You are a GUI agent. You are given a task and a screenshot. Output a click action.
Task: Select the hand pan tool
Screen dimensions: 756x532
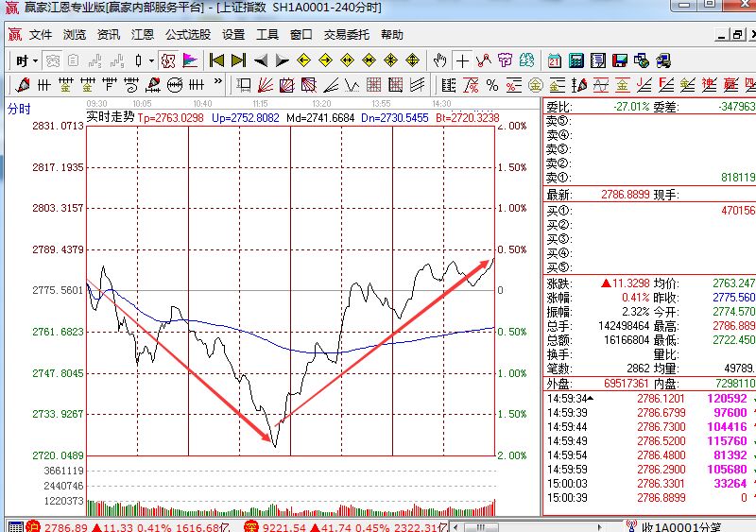coord(439,60)
